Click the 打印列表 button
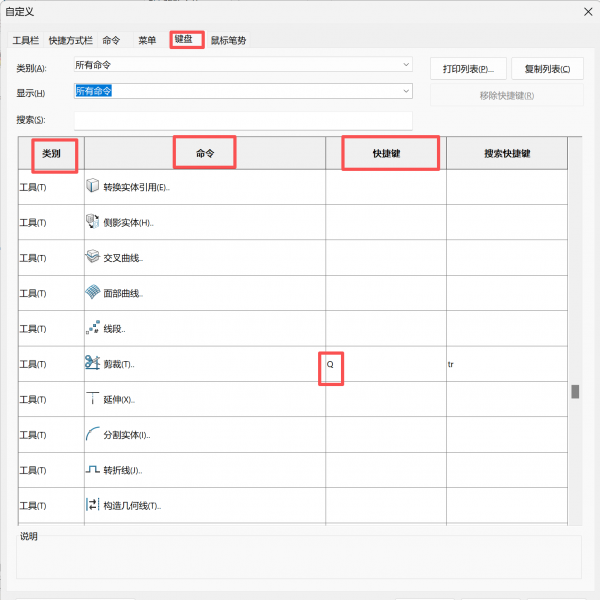Image resolution: width=600 pixels, height=600 pixels. pos(468,69)
